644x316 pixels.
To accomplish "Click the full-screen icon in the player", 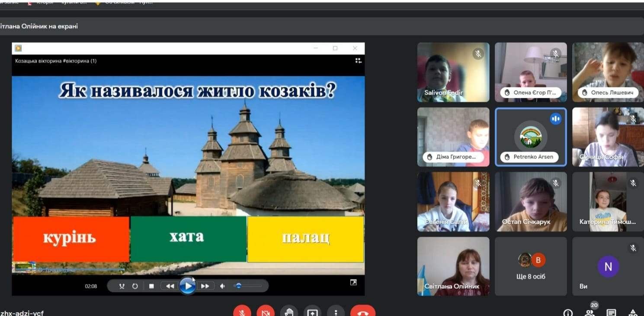I will click(353, 283).
